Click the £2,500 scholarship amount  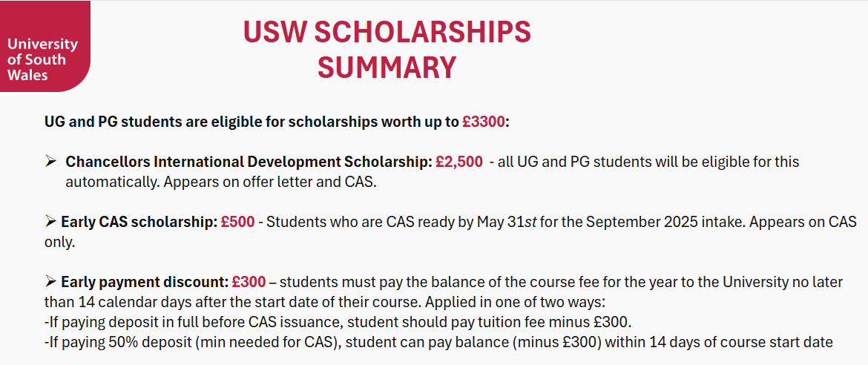(459, 162)
